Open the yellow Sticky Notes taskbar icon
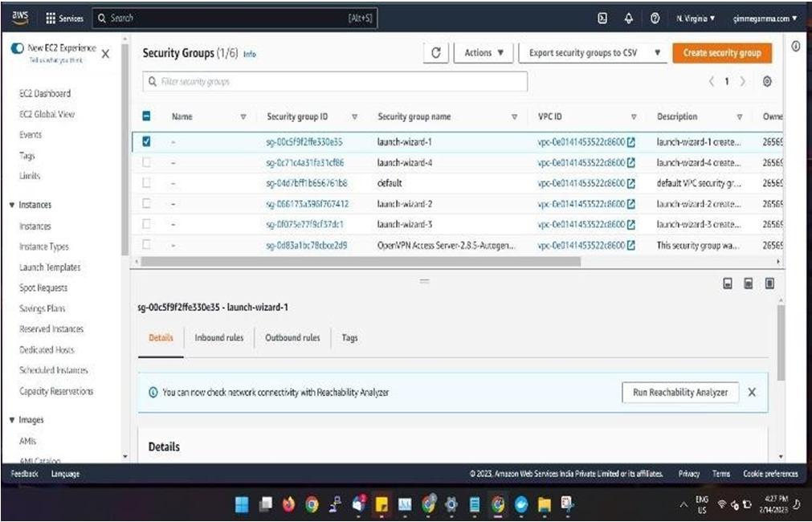The height and width of the screenshot is (522, 812). pos(382,504)
